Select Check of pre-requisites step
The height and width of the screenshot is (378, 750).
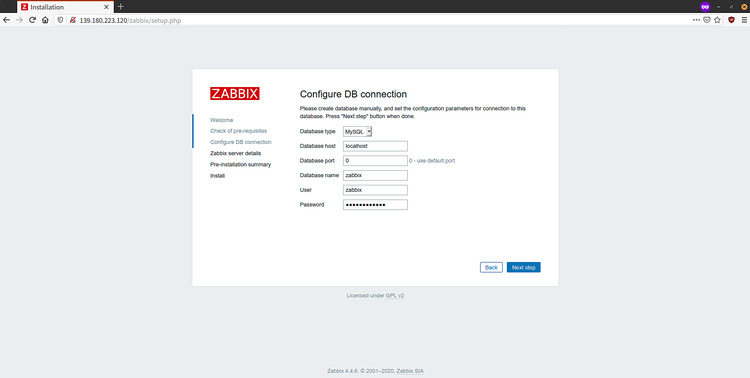pos(239,131)
